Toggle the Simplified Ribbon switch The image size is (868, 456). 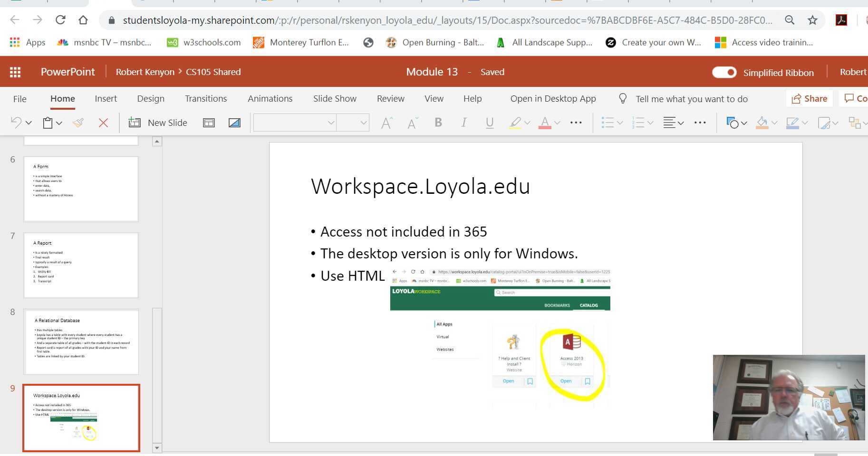724,72
